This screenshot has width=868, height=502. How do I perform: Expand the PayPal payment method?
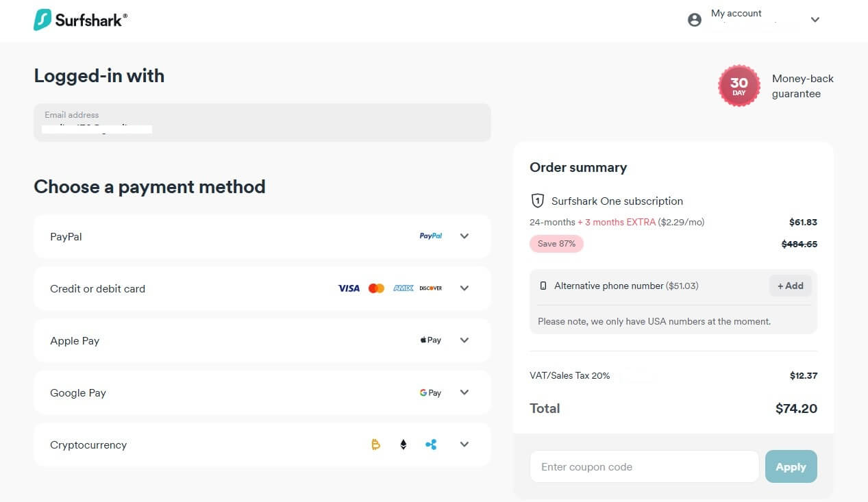tap(464, 236)
